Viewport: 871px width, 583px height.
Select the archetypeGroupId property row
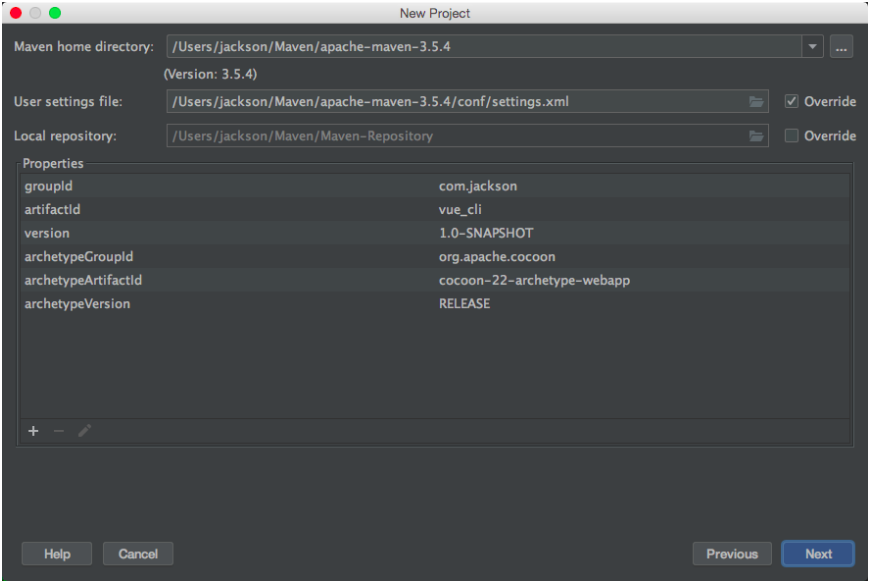click(435, 257)
